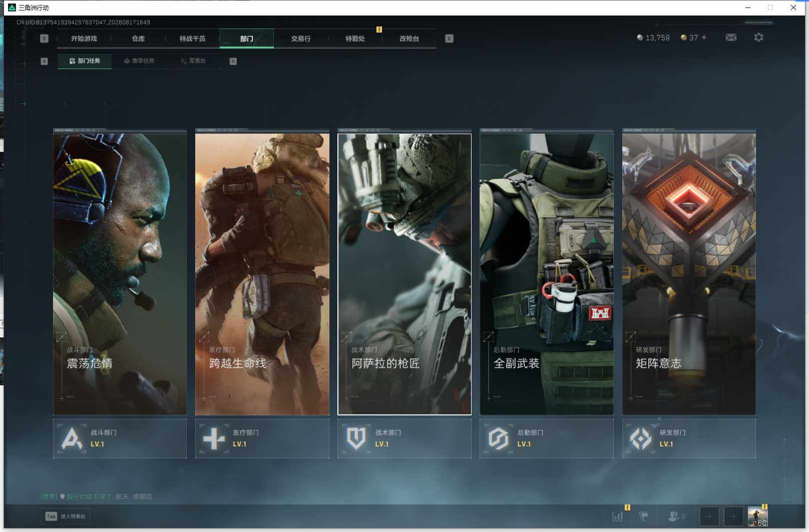Open the mail envelope icon
This screenshot has height=532, width=809.
tap(731, 38)
